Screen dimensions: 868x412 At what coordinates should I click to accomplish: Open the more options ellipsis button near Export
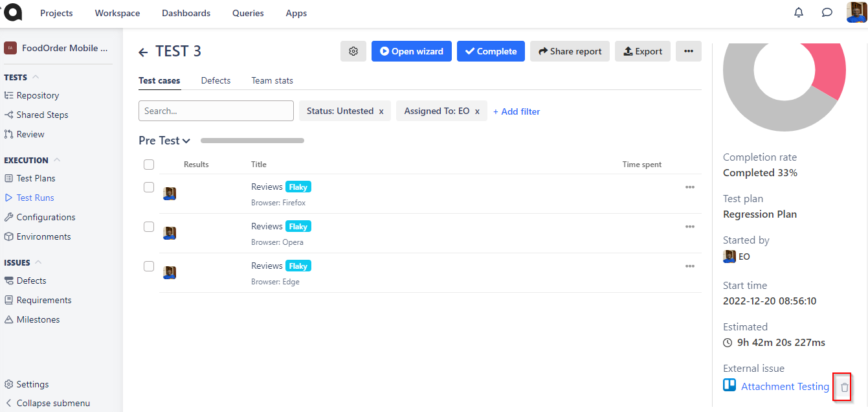click(x=688, y=51)
